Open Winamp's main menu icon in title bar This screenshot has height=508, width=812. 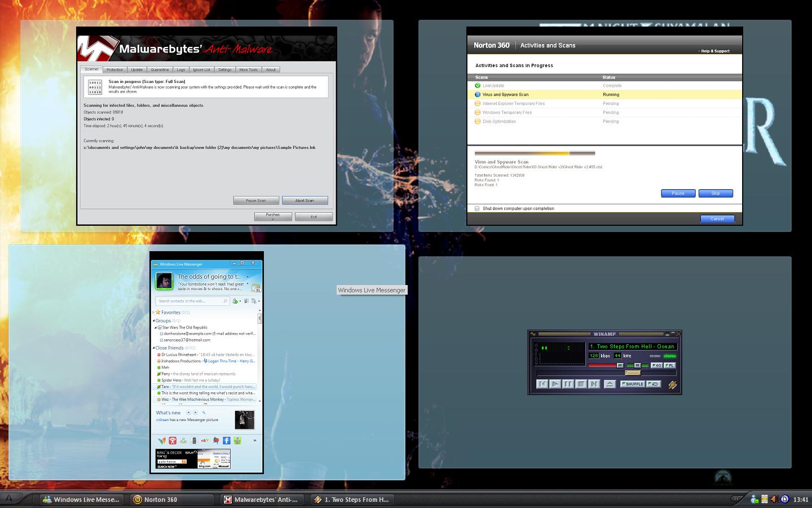click(x=533, y=334)
